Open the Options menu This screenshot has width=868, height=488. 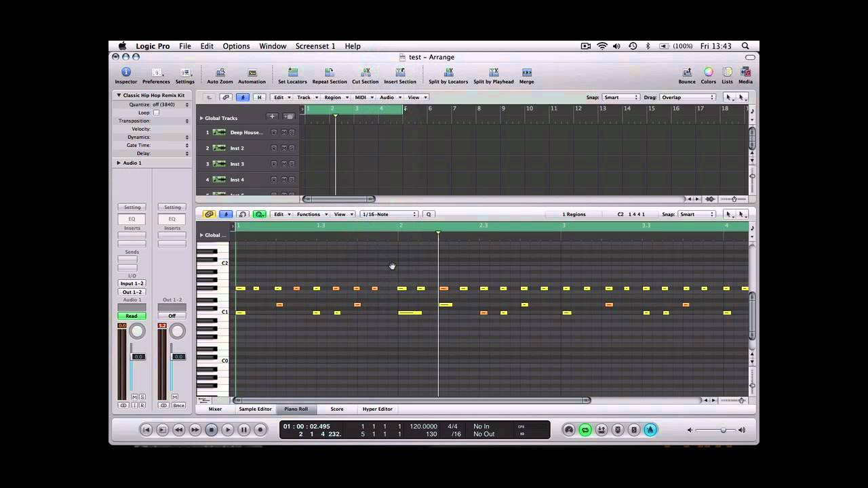[236, 46]
